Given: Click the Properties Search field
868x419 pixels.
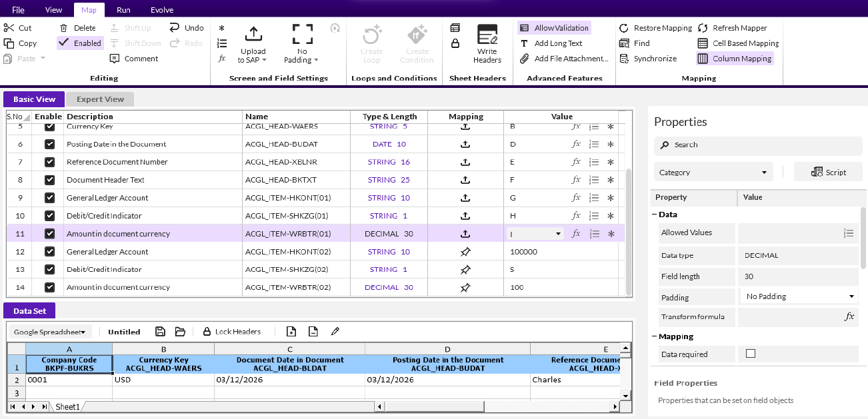Looking at the screenshot, I should coord(758,145).
